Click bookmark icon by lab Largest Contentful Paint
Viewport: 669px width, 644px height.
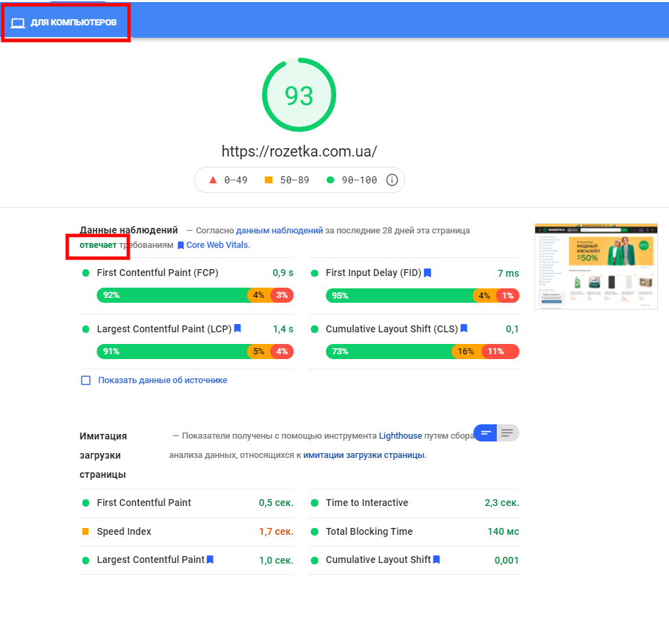[210, 560]
